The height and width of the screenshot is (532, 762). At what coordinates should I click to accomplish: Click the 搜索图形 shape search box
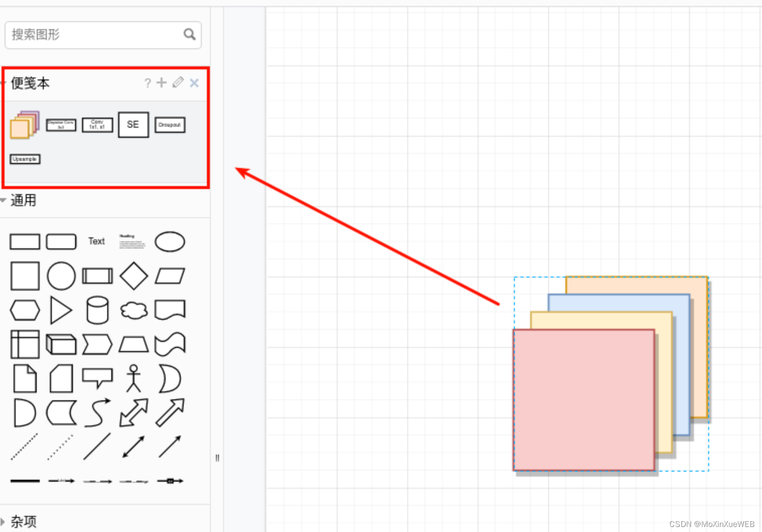(103, 35)
